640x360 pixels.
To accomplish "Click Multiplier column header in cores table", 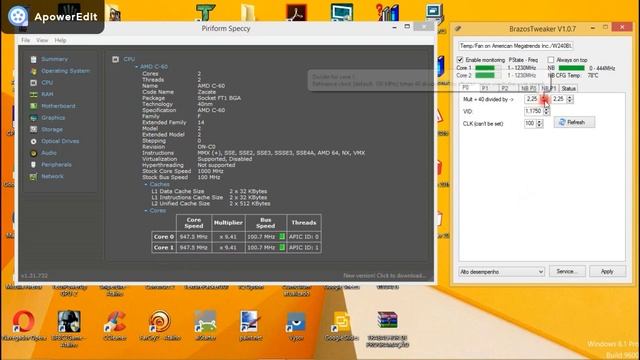I will 228,223.
